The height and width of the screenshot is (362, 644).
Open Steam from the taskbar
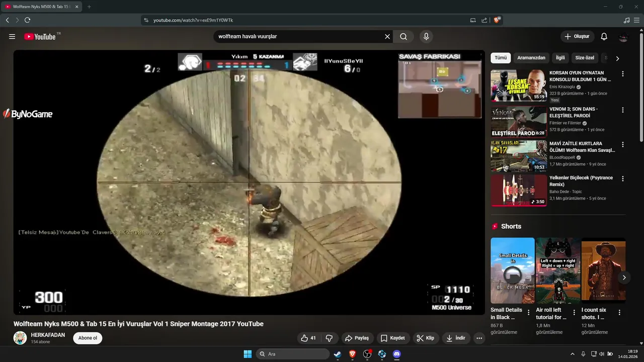[x=337, y=354]
